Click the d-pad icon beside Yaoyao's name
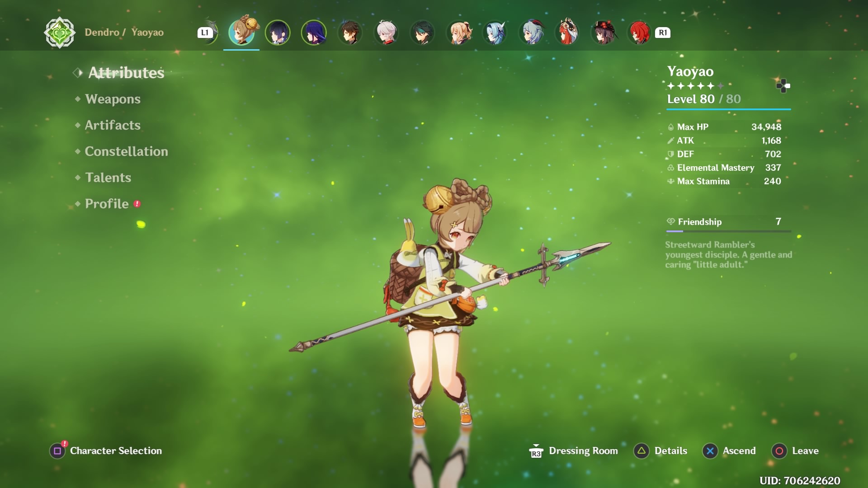This screenshot has width=868, height=488. [783, 85]
